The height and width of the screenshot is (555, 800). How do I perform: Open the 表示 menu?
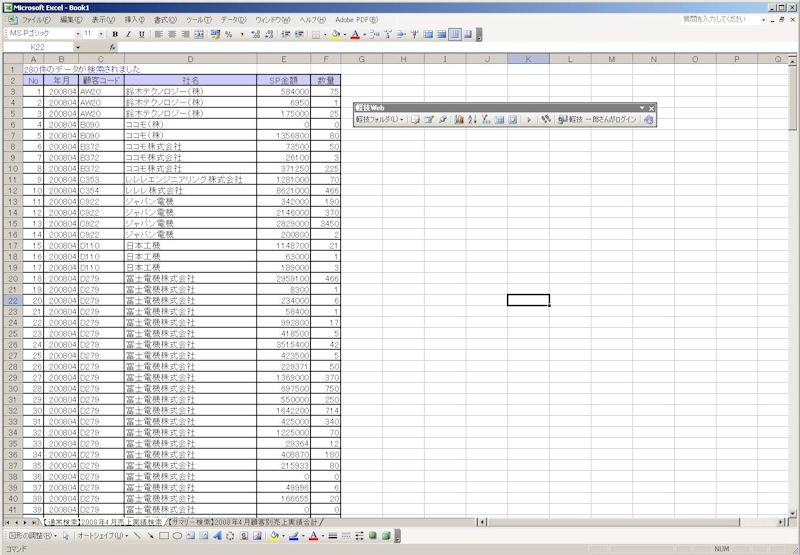103,20
